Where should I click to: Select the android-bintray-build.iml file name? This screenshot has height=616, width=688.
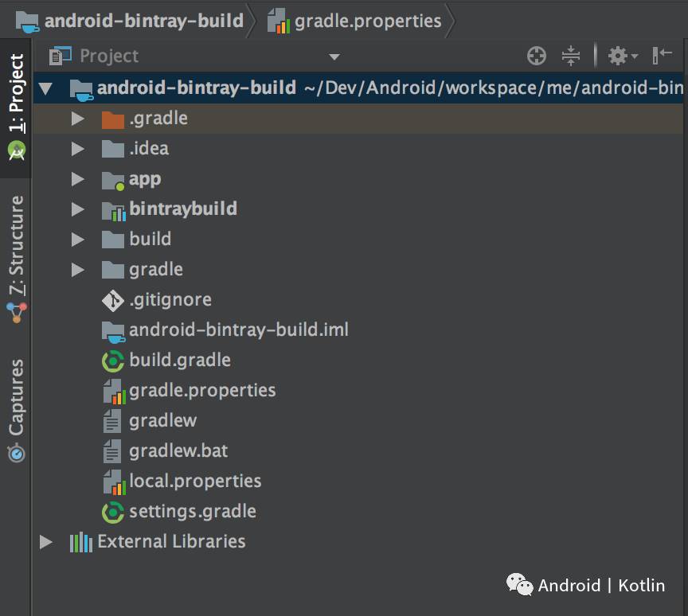click(x=239, y=329)
